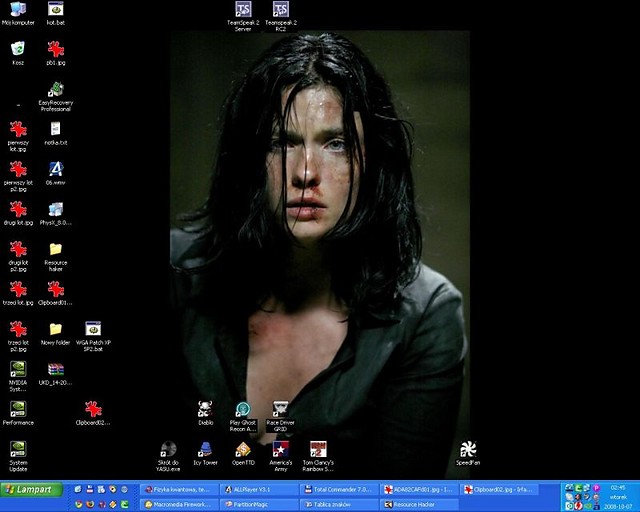Launch TeamSpeak 2 RC2 shortcut
This screenshot has height=512, width=640.
[281, 17]
